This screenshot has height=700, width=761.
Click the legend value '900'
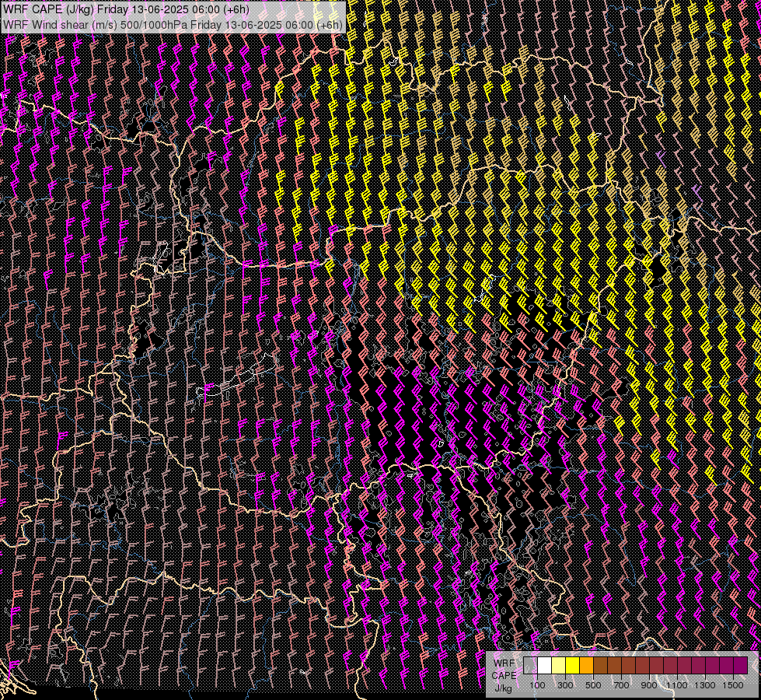tap(649, 685)
